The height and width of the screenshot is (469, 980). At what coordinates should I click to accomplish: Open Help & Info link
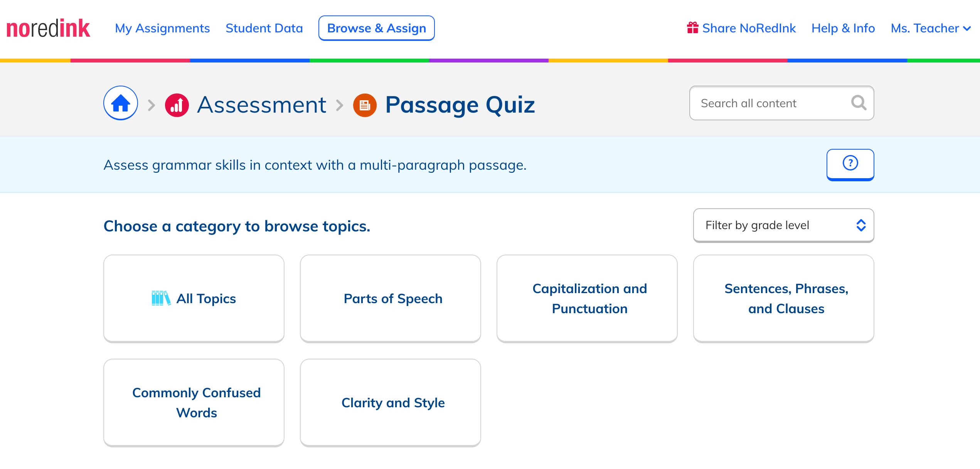click(x=843, y=28)
